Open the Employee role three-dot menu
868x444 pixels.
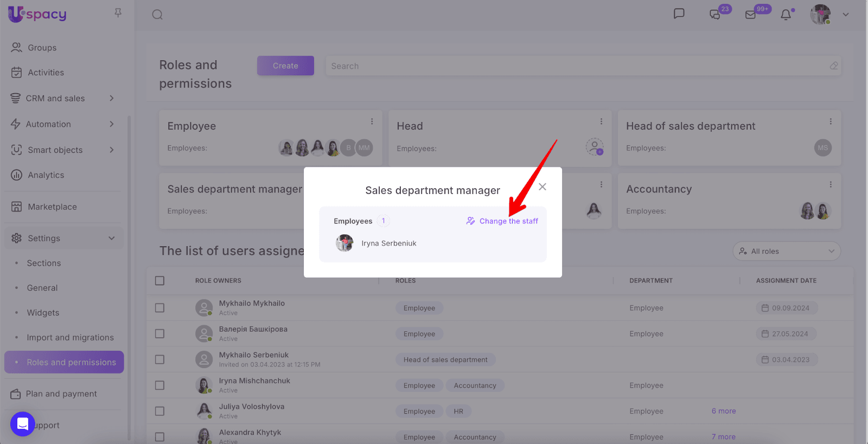click(372, 121)
